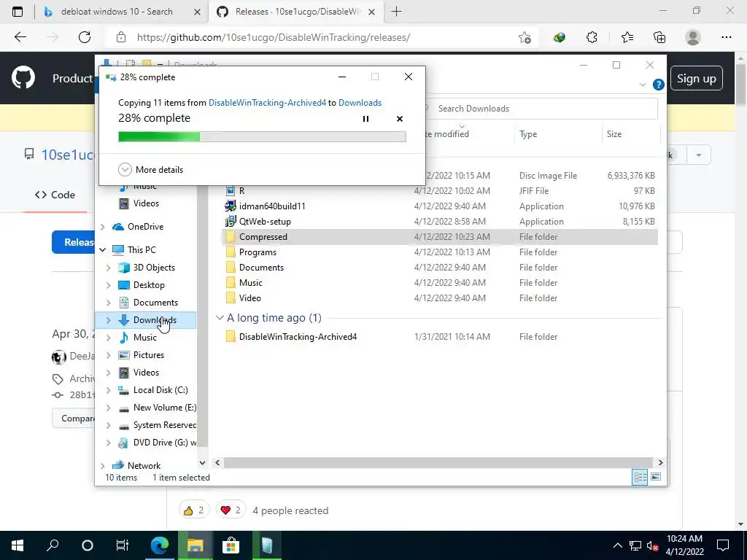
Task: Expand Desktop tree node arrow
Action: [x=108, y=285]
